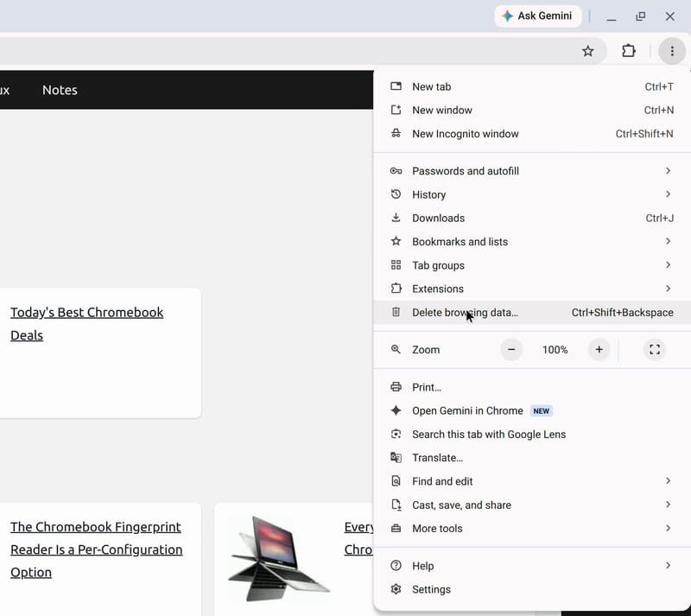The image size is (691, 616).
Task: Expand Cast, save, and share chevron
Action: tap(668, 505)
